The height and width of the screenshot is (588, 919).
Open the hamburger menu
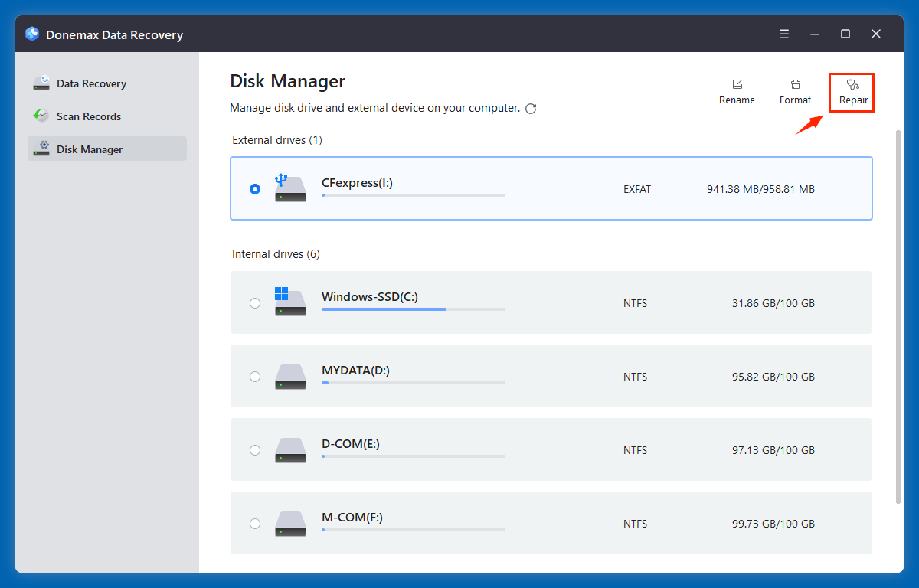tap(783, 34)
